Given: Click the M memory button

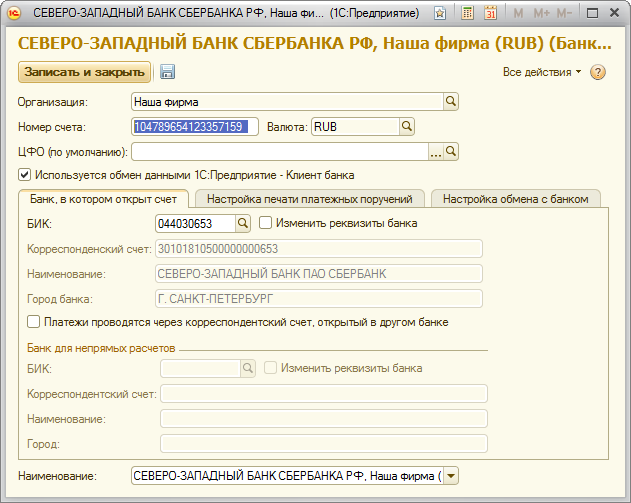Looking at the screenshot, I should coord(518,13).
